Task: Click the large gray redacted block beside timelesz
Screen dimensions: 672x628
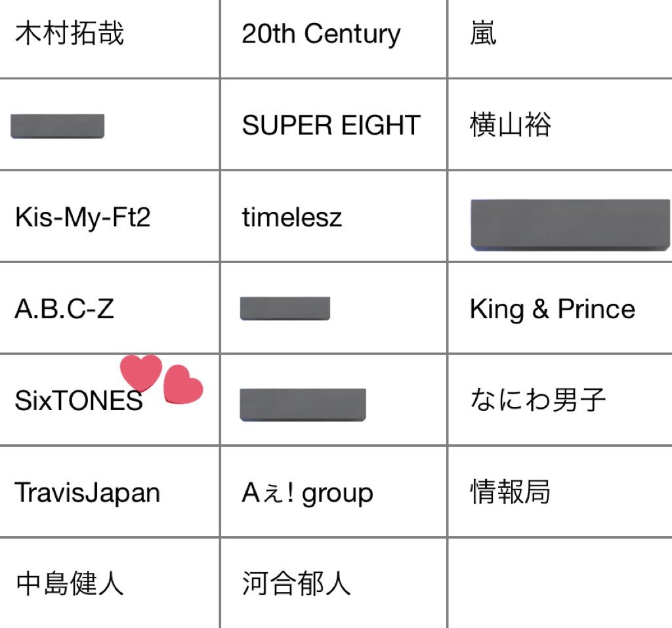Action: [570, 225]
